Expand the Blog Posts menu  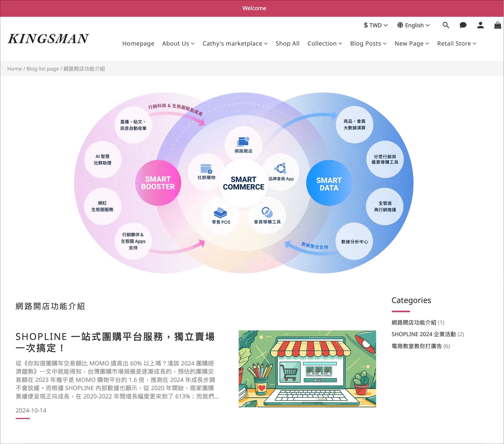(x=368, y=44)
